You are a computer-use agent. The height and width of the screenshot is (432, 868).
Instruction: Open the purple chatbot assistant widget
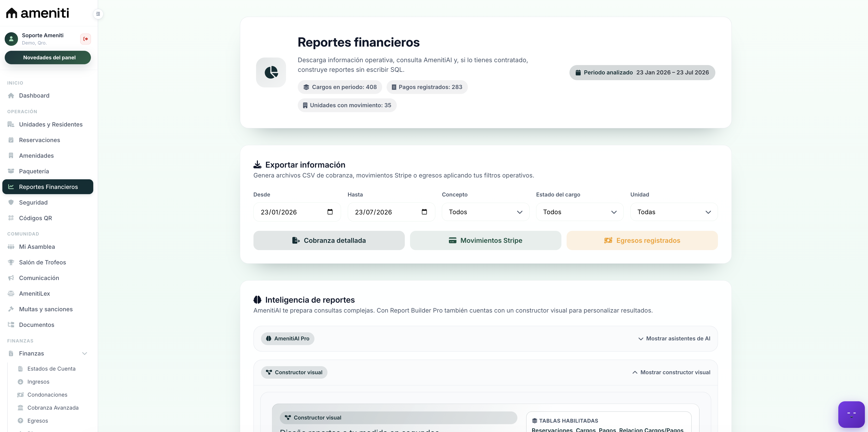pyautogui.click(x=851, y=414)
